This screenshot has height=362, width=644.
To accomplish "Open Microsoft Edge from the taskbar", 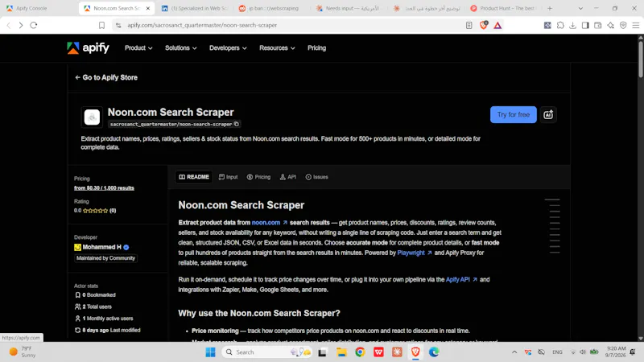I will pyautogui.click(x=434, y=352).
